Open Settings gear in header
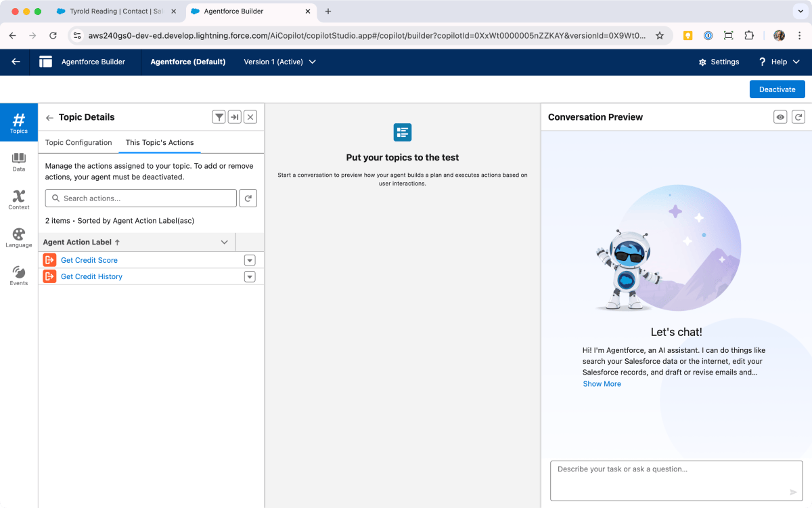The image size is (812, 508). click(702, 62)
